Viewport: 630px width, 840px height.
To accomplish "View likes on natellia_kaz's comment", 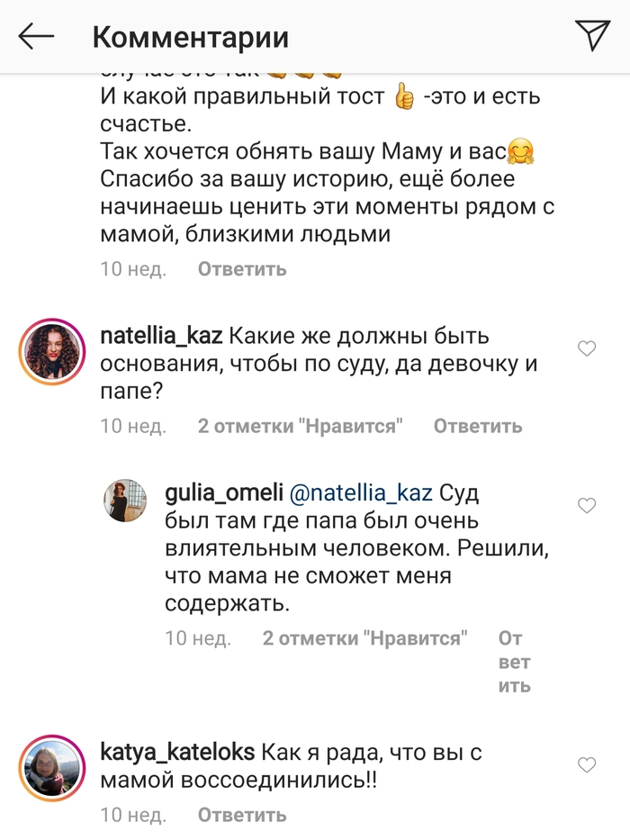I will (298, 426).
